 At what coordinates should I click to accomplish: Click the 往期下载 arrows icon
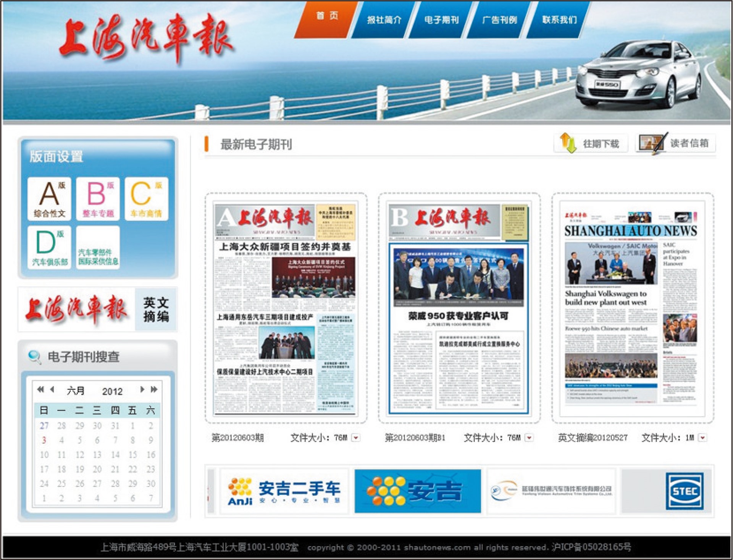coord(568,143)
